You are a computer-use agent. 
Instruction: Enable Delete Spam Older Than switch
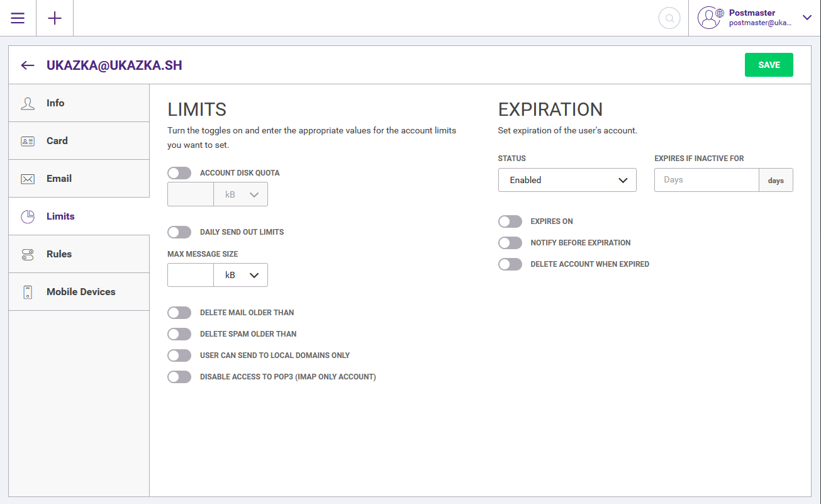[x=179, y=334]
